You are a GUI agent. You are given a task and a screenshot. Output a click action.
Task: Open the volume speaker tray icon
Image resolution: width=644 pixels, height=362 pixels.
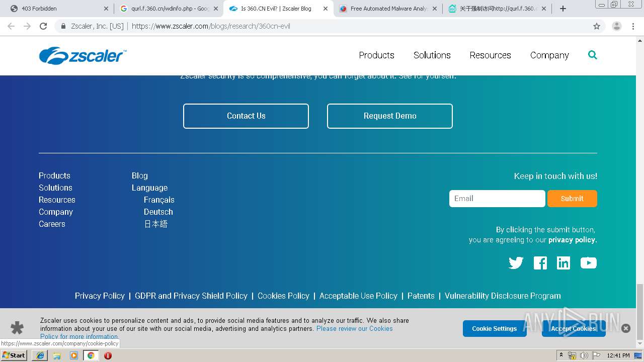[x=584, y=355]
